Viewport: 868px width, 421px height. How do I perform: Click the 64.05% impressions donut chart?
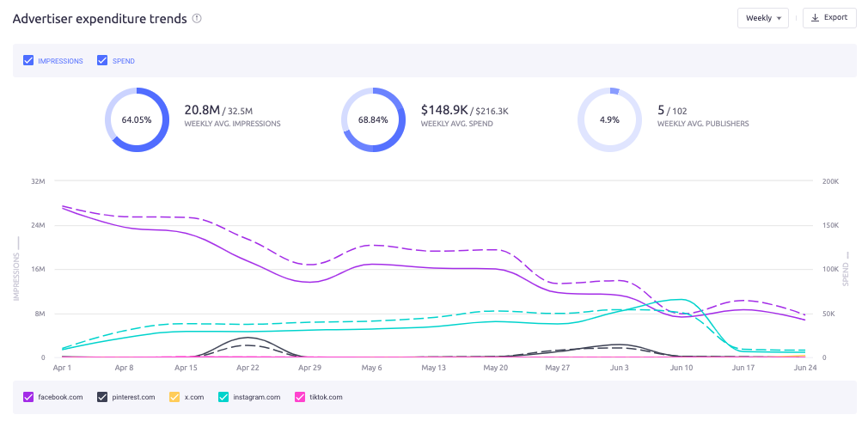pos(137,120)
